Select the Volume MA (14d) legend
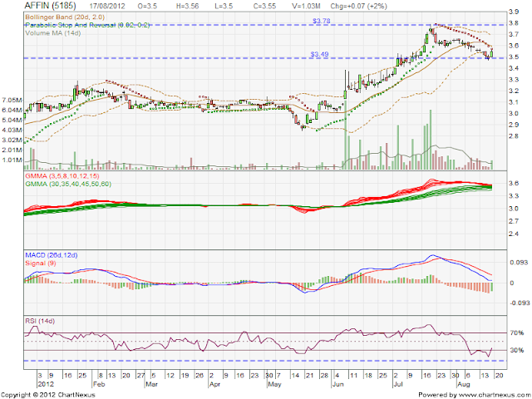The width and height of the screenshot is (532, 399). pos(53,33)
